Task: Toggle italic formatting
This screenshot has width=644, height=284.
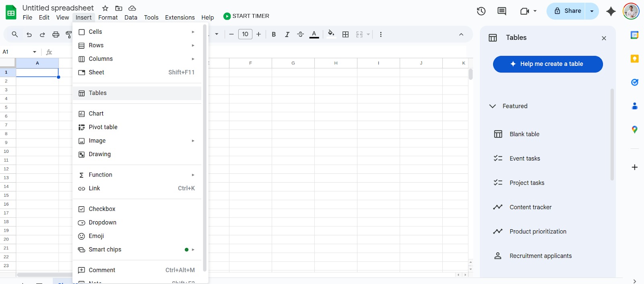Action: point(287,35)
